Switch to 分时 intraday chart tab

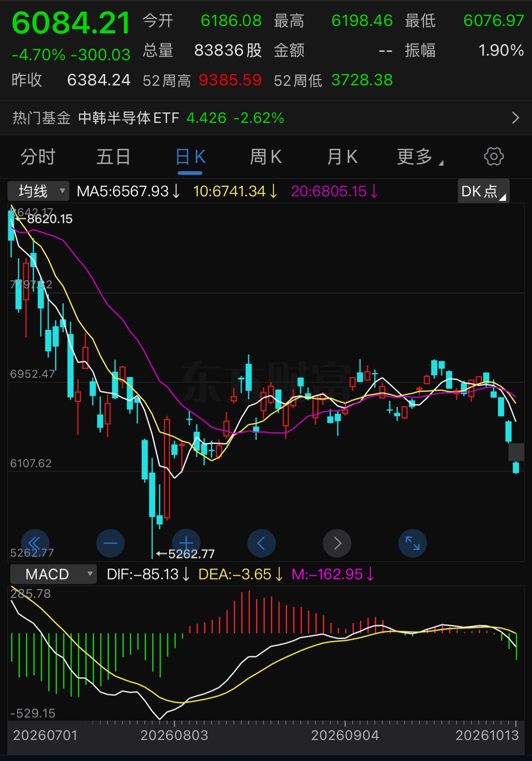(38, 157)
